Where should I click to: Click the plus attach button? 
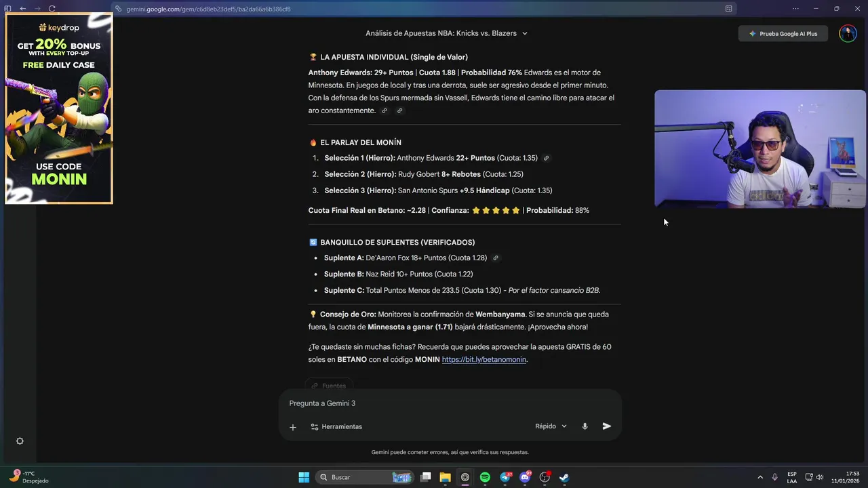293,427
